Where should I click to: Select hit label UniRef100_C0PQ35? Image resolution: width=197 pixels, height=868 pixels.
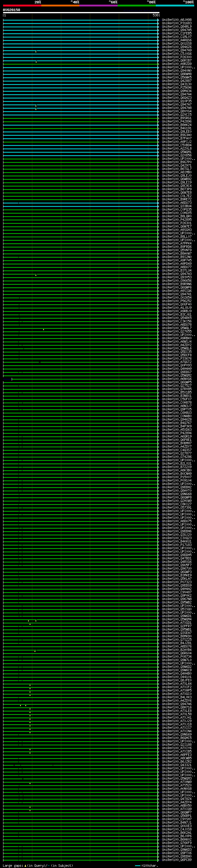pyautogui.click(x=177, y=209)
